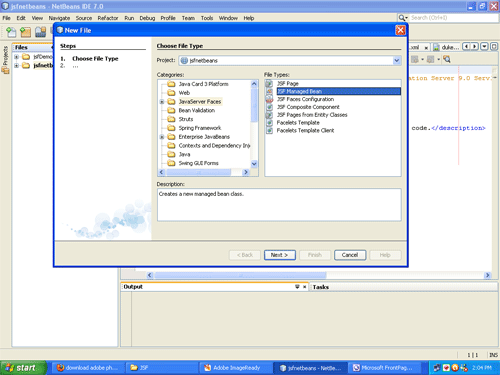Image resolution: width=500 pixels, height=375 pixels.
Task: Click the Cancel button
Action: (350, 255)
